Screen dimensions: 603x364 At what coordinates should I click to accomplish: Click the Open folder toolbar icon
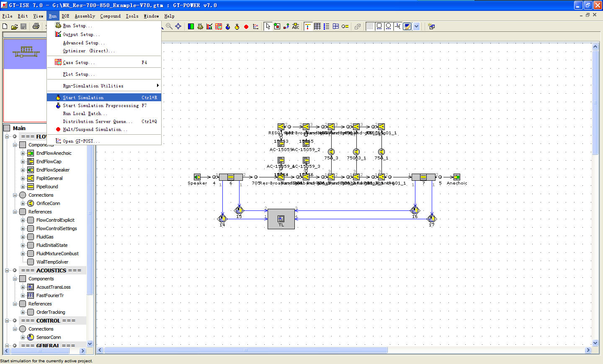pos(14,26)
